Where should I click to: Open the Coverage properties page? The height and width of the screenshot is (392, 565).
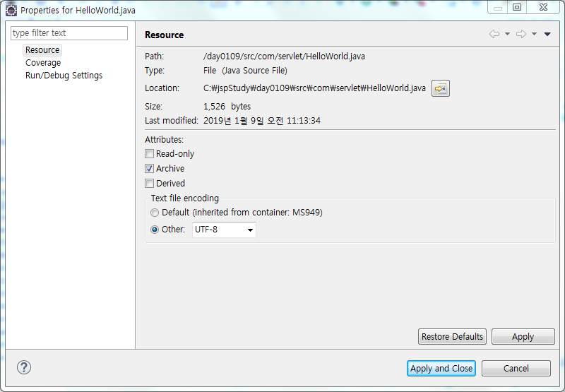pyautogui.click(x=43, y=63)
